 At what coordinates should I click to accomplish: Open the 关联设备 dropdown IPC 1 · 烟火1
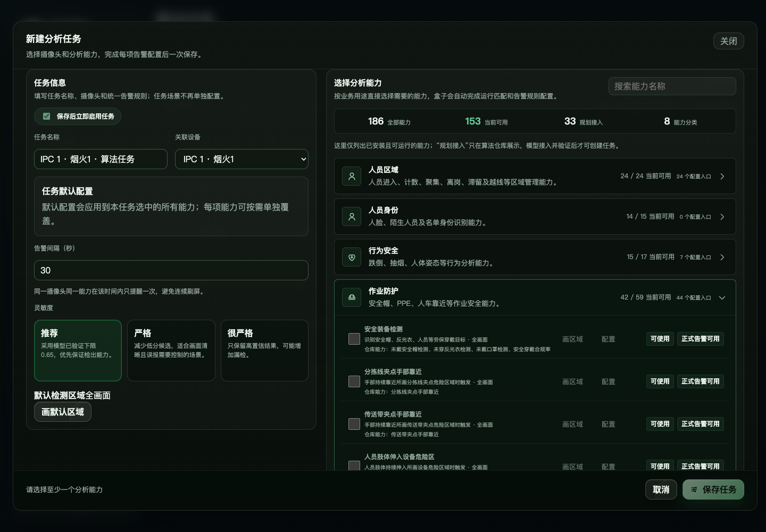click(x=242, y=159)
